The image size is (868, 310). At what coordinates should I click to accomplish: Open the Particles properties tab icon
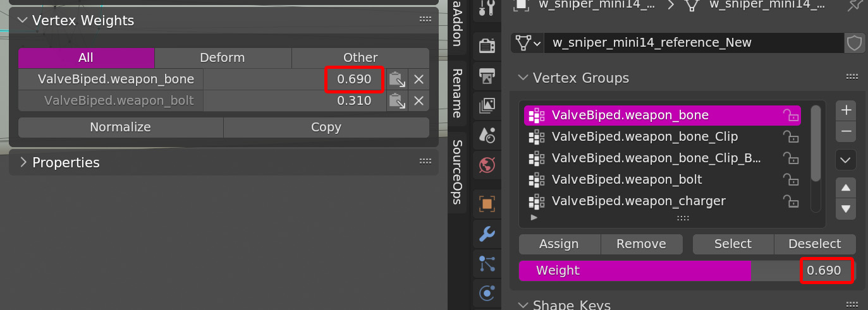(x=487, y=263)
